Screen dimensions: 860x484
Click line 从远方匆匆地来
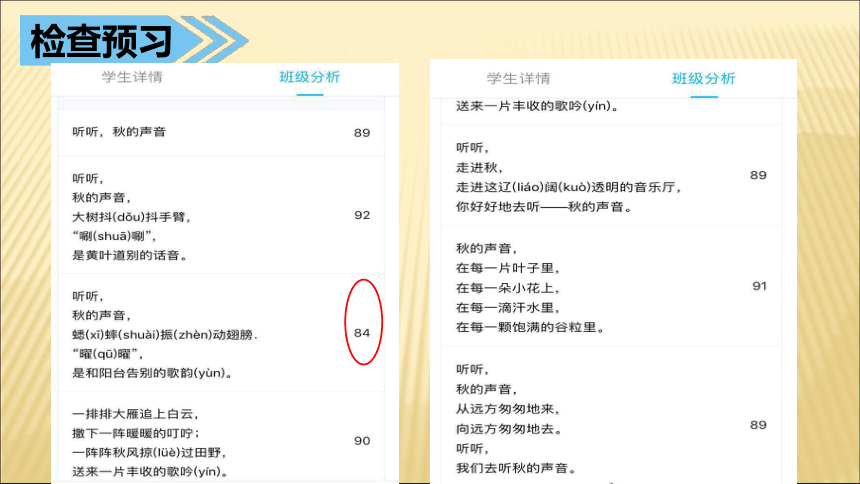click(508, 409)
